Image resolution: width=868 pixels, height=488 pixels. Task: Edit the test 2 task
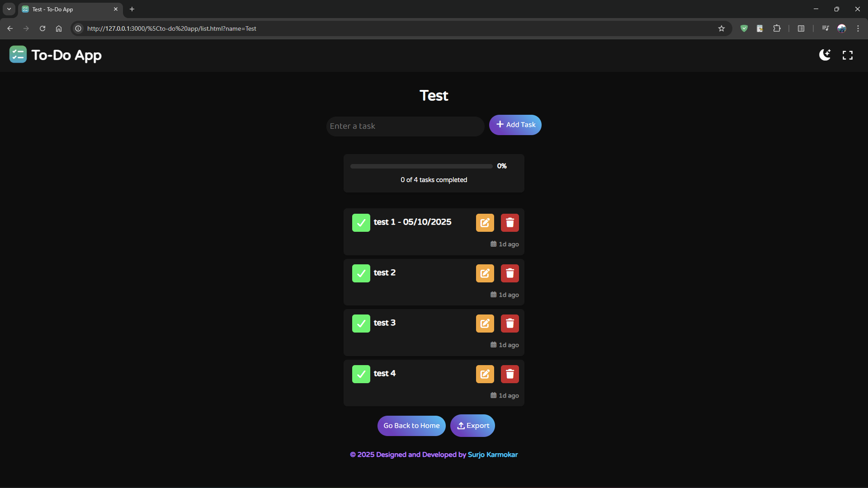(485, 273)
